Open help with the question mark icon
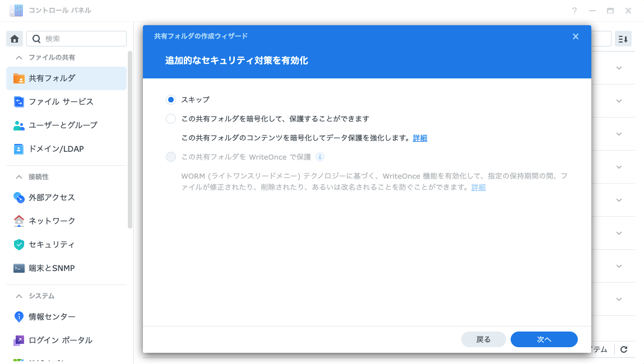The height and width of the screenshot is (364, 644). coord(574,11)
